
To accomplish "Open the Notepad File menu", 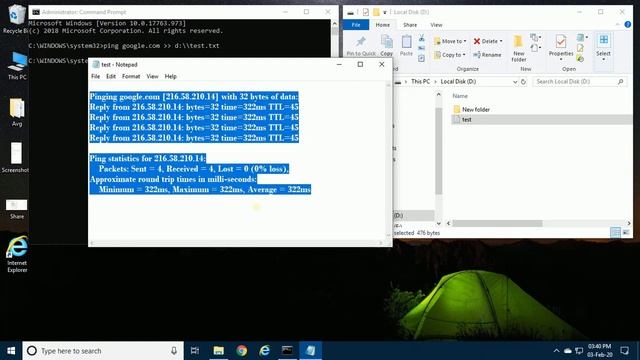I will [x=96, y=76].
